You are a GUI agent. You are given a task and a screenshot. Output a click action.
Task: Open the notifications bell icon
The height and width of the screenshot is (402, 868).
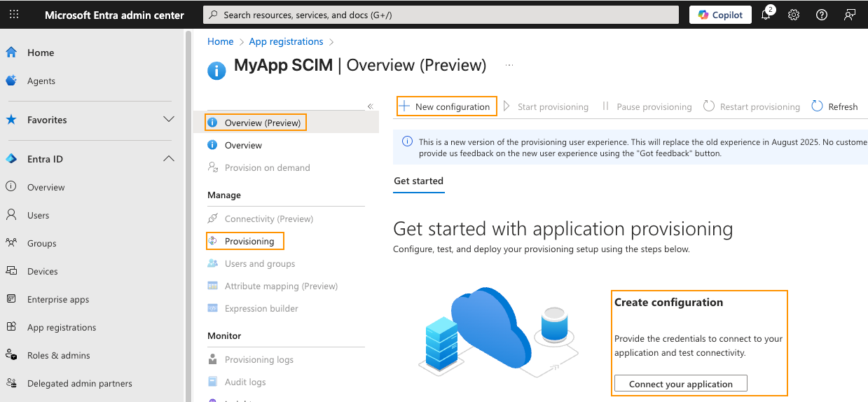(x=766, y=15)
